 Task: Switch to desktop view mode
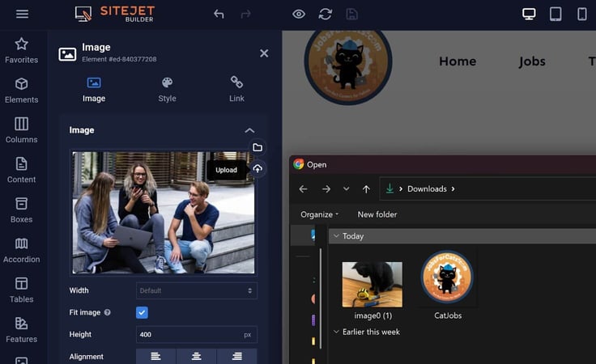529,14
